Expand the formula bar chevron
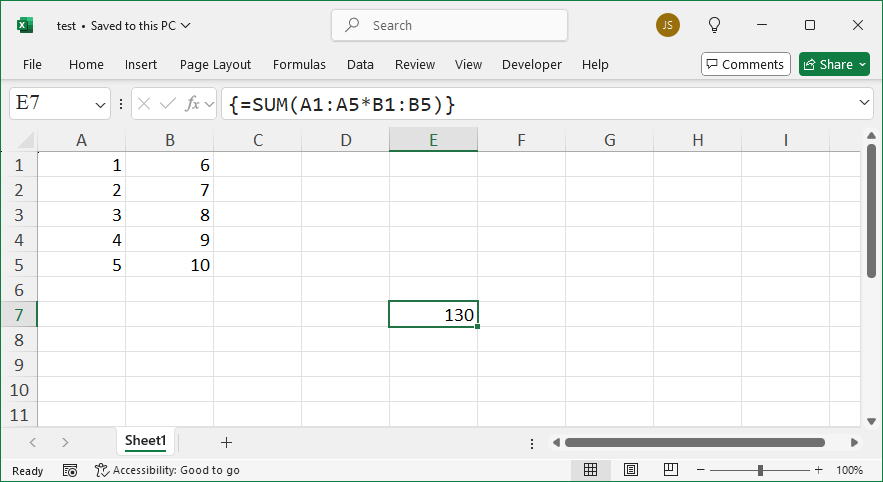 (x=864, y=102)
